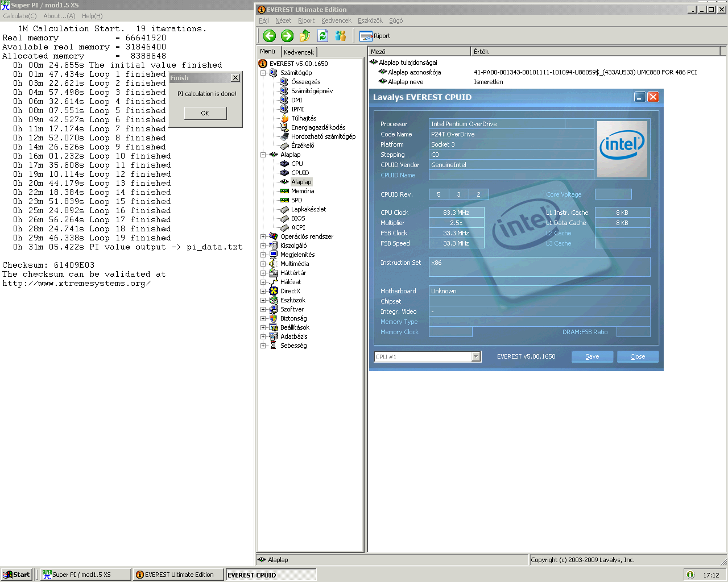The height and width of the screenshot is (582, 728).
Task: Select BIOS tree item
Action: tap(298, 218)
